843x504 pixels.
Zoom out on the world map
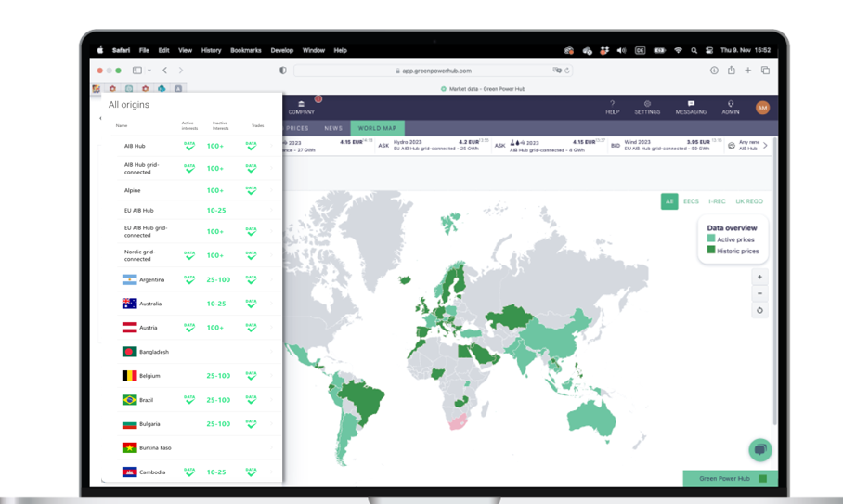pyautogui.click(x=759, y=293)
